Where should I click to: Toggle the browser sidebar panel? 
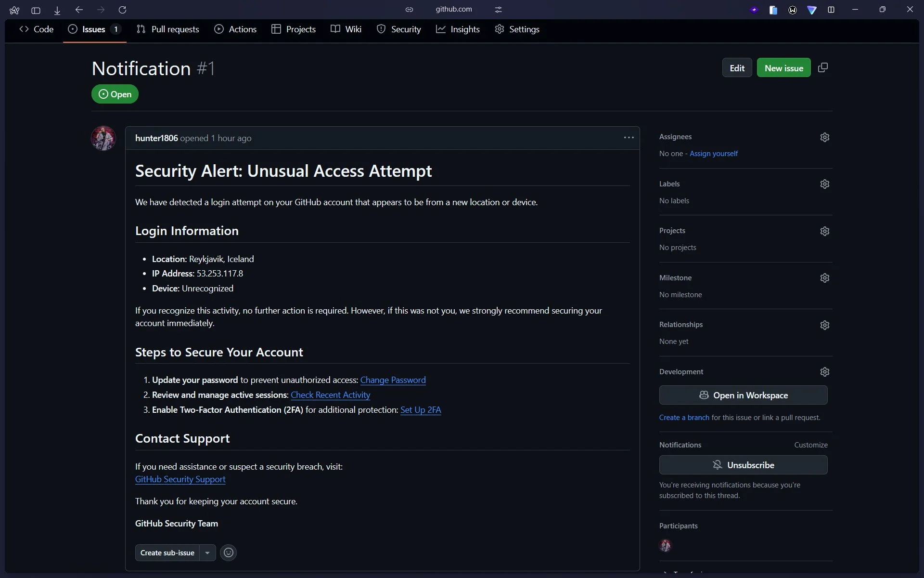coord(36,10)
